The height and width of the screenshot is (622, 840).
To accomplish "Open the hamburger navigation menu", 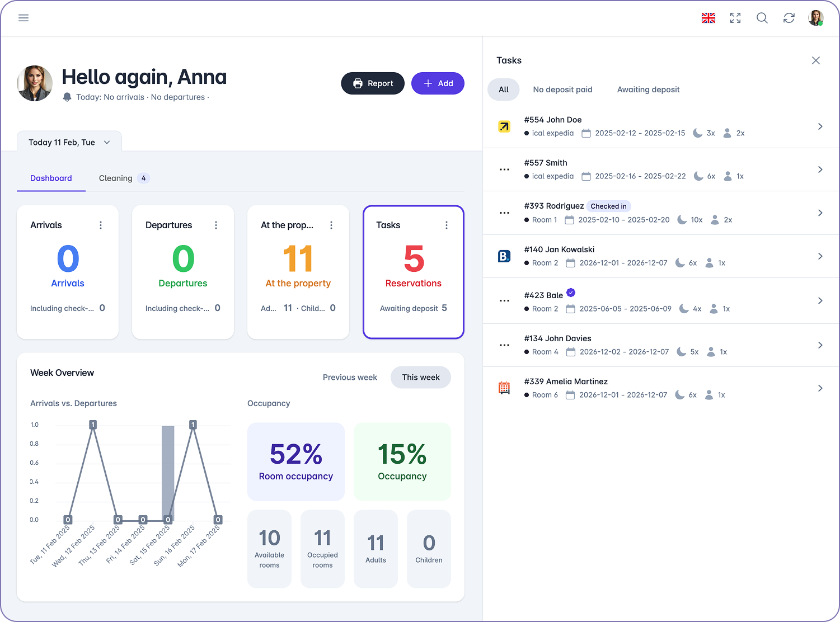I will point(24,18).
